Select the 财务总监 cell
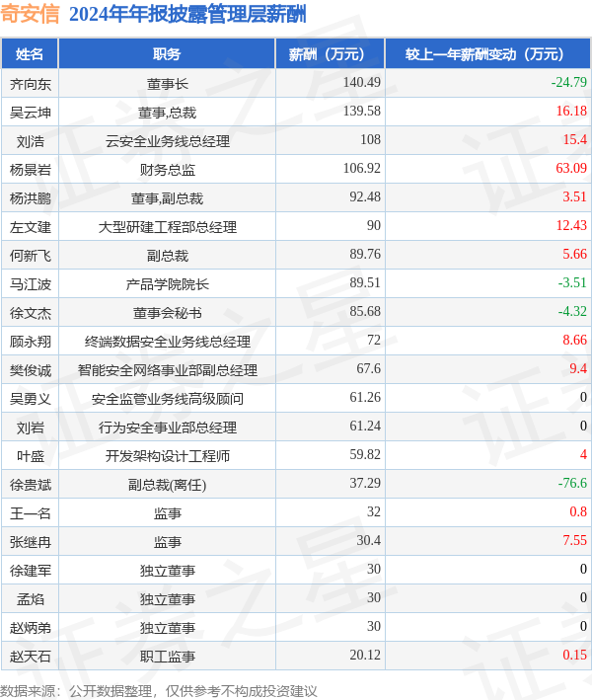The image size is (592, 700). pyautogui.click(x=168, y=170)
